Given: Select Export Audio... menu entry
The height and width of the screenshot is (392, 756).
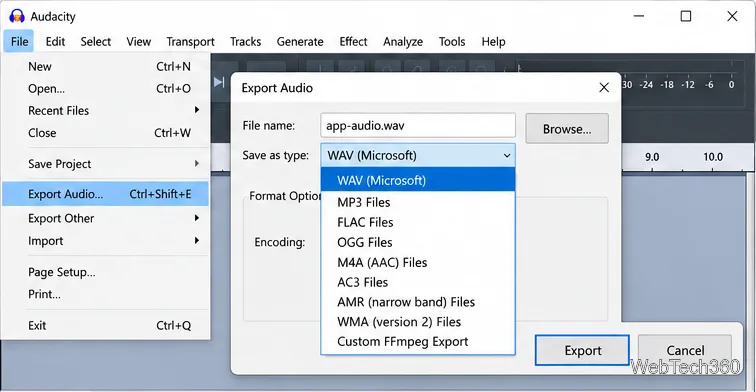Looking at the screenshot, I should click(106, 194).
